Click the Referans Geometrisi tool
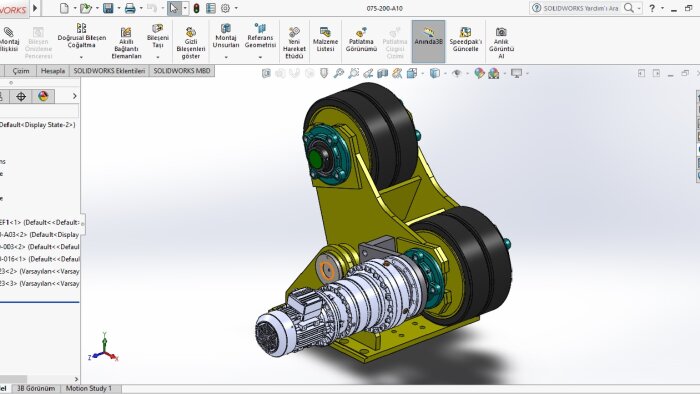700x394 pixels. pos(260,37)
